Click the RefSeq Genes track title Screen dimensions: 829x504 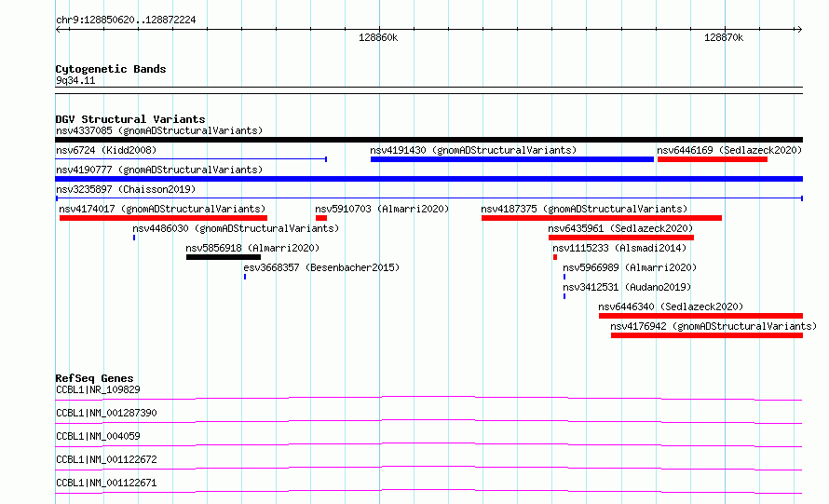pos(95,378)
